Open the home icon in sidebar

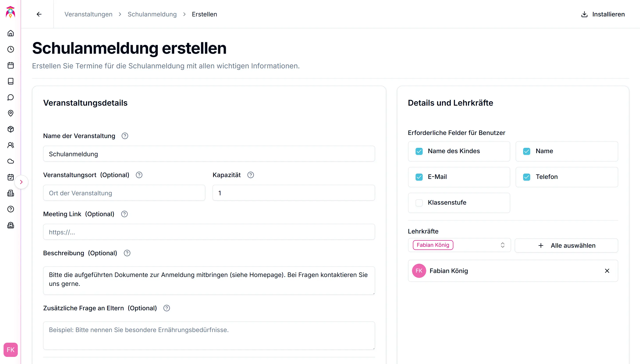tap(10, 33)
